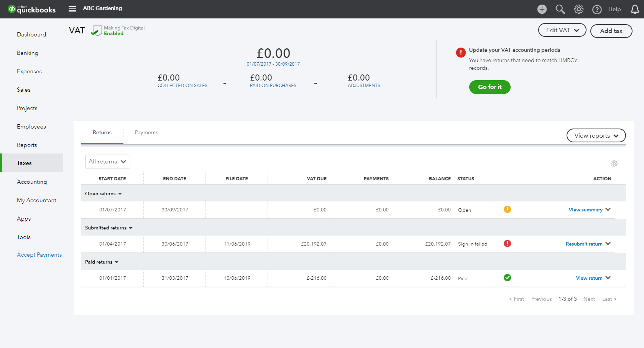Open the search magnifier icon
Viewport: 644px width, 348px height.
pyautogui.click(x=560, y=9)
